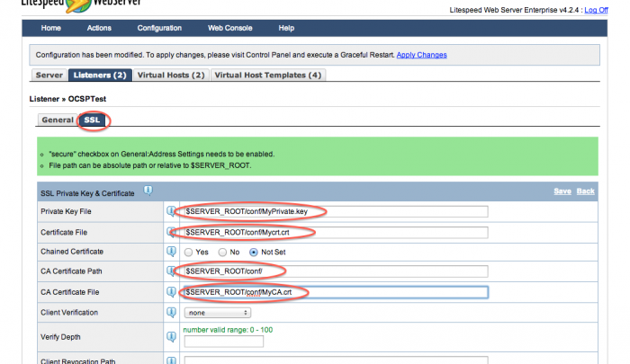Show help for CA Certificate Path
The height and width of the screenshot is (364, 630).
pos(171,271)
